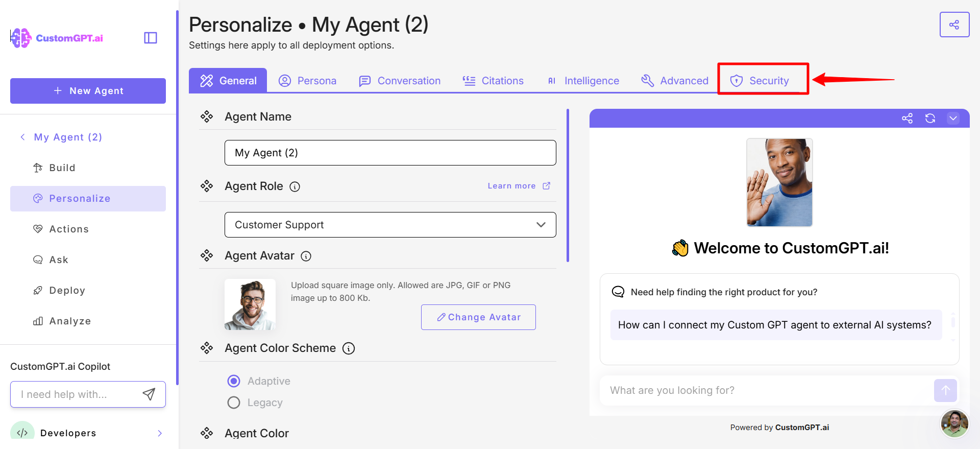This screenshot has height=449, width=980.
Task: Refresh the chat preview conversation
Action: tap(930, 119)
